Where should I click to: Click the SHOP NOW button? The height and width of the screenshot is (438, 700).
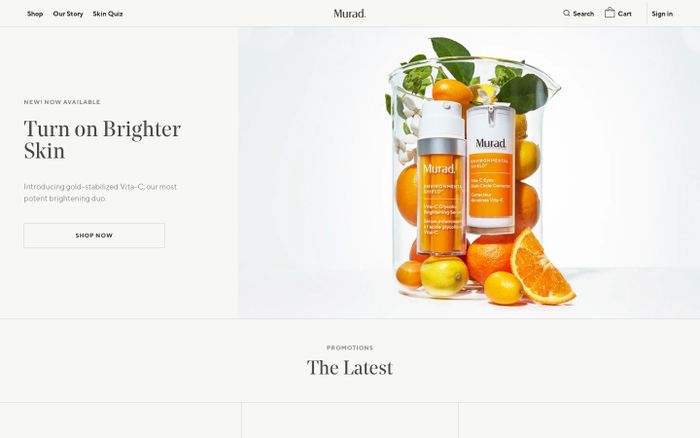tap(94, 235)
